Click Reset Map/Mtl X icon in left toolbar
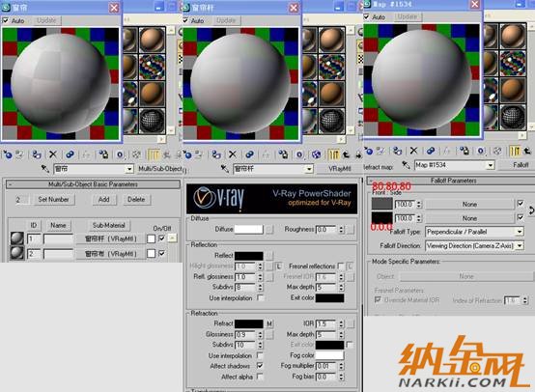 point(52,154)
